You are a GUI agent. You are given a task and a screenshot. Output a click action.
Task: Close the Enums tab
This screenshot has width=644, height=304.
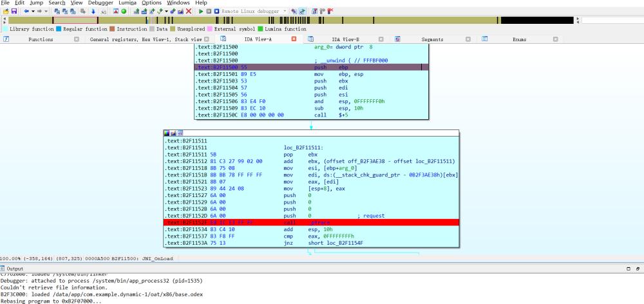click(x=555, y=39)
